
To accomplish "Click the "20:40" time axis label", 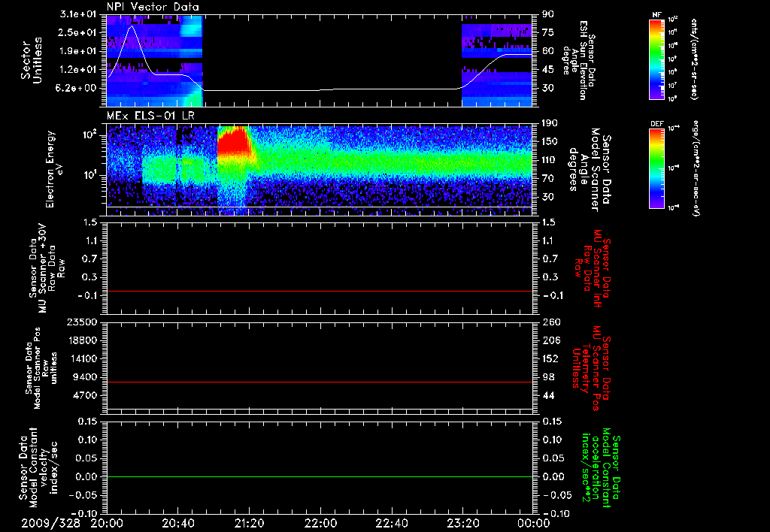I will [x=177, y=524].
